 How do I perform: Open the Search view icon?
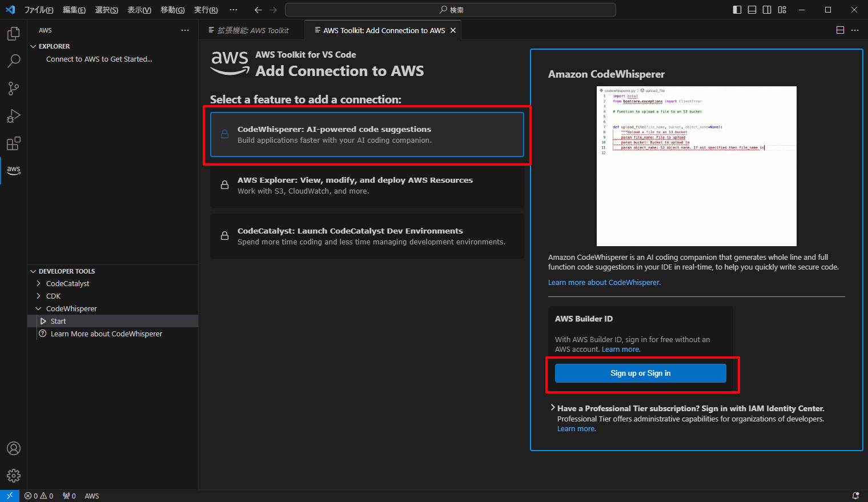coord(14,61)
